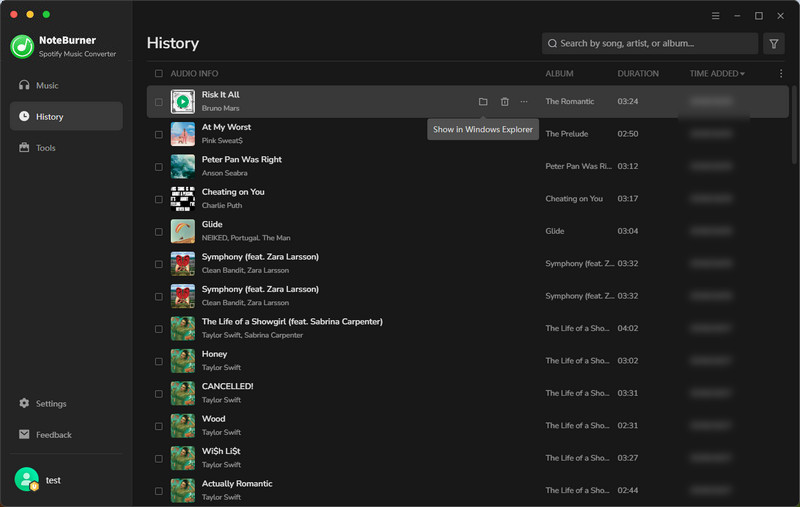Click the At My Worst album cover
Image resolution: width=800 pixels, height=507 pixels.
[x=183, y=134]
